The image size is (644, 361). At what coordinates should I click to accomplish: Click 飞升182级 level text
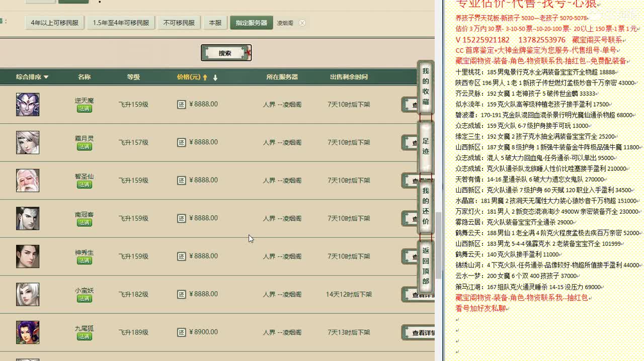click(133, 294)
